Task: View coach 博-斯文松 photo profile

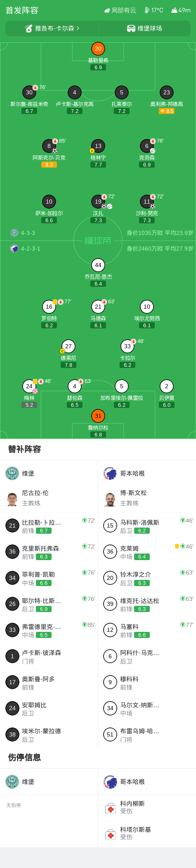Action: point(110,499)
